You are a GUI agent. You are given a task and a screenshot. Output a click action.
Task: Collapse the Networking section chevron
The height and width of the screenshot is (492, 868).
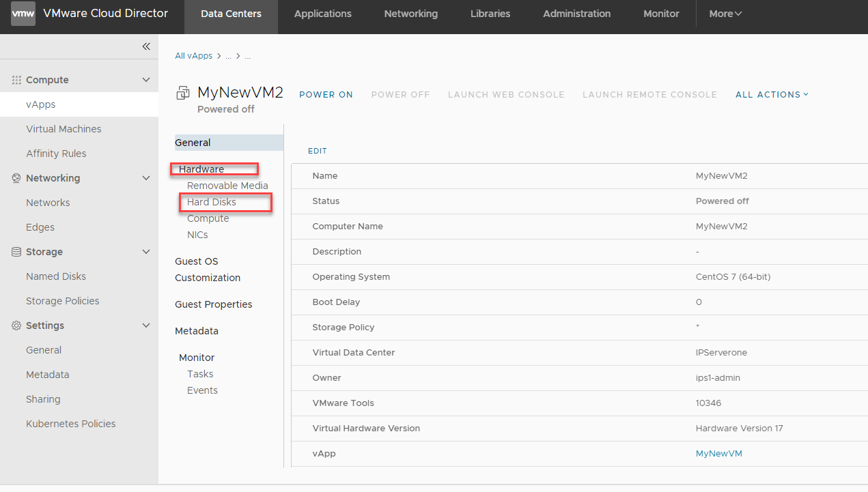click(145, 178)
